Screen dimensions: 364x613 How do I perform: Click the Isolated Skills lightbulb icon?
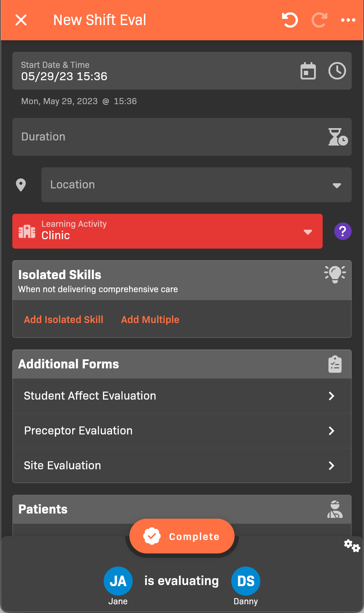pyautogui.click(x=335, y=274)
